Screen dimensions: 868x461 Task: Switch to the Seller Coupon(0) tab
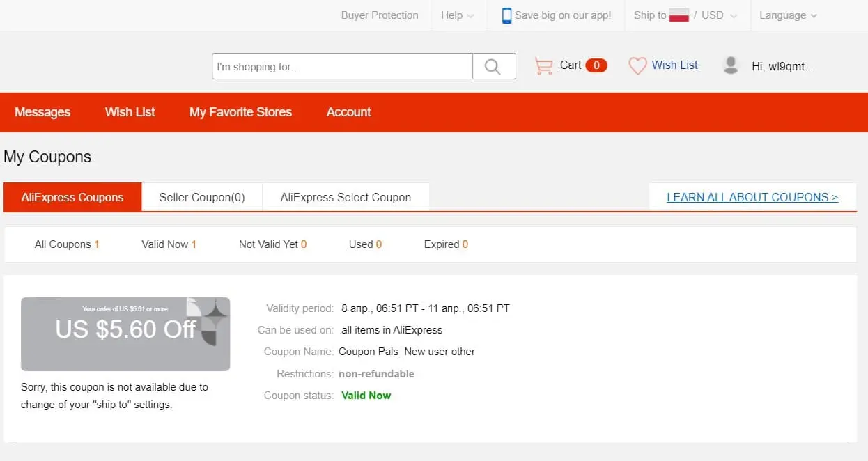tap(202, 197)
